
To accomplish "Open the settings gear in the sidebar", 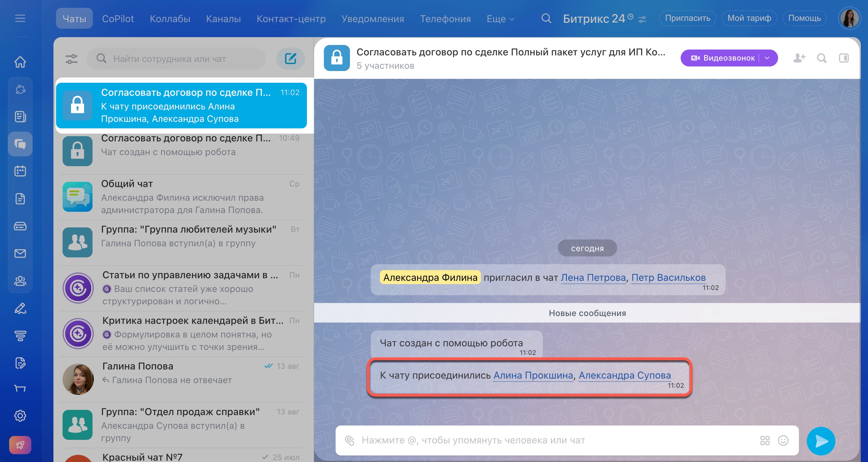I will [20, 416].
